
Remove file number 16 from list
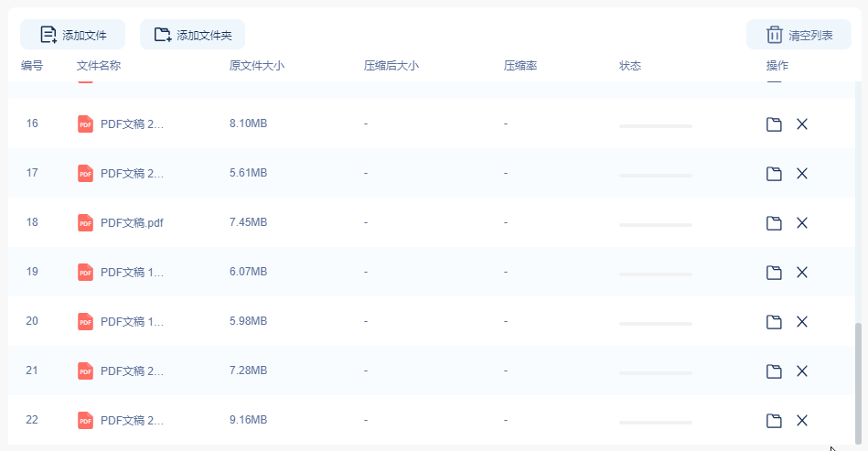tap(802, 124)
